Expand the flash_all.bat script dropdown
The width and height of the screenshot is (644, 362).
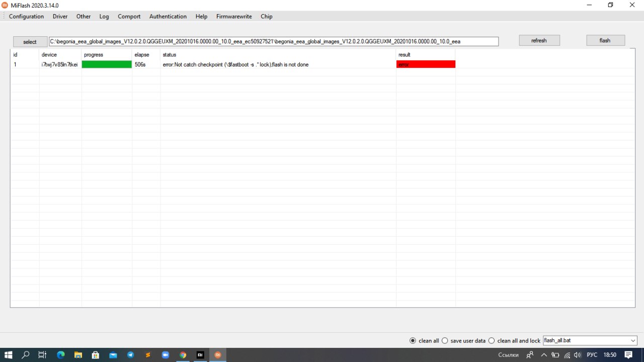coord(633,341)
